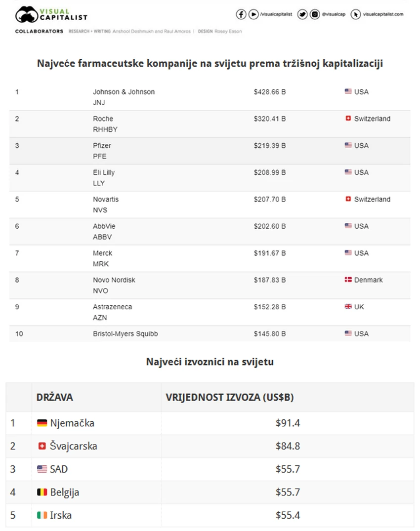
Task: Click Bristol-Myers Squibb company name
Action: pyautogui.click(x=126, y=333)
